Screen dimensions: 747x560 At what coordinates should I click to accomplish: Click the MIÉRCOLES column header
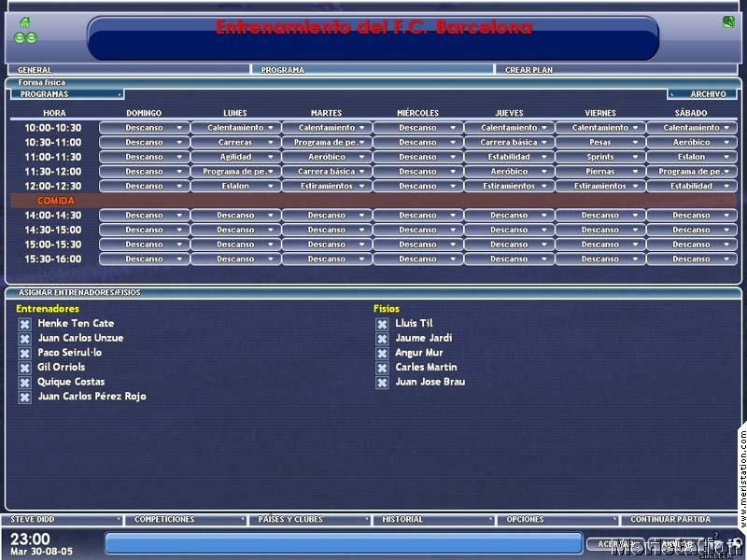pos(417,113)
